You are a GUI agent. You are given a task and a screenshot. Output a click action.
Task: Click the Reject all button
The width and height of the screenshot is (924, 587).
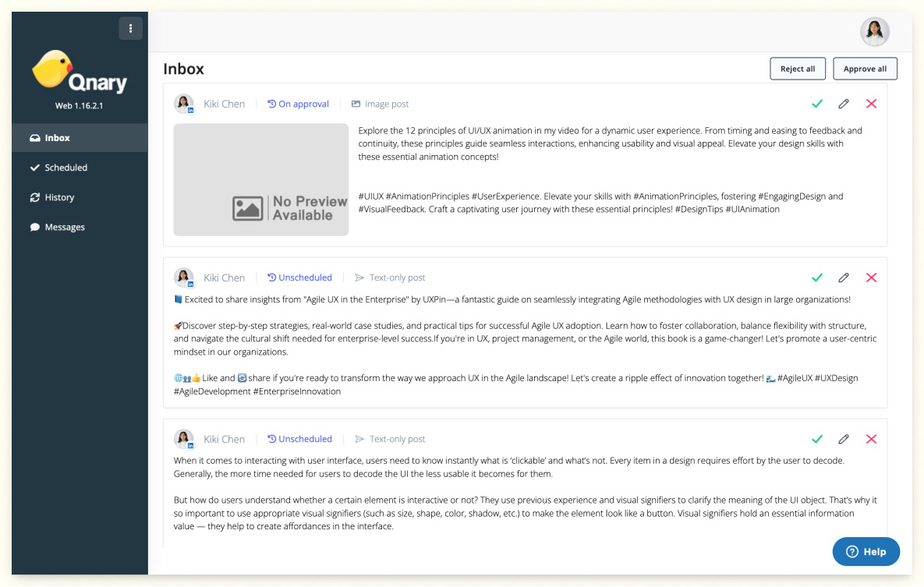coord(798,69)
